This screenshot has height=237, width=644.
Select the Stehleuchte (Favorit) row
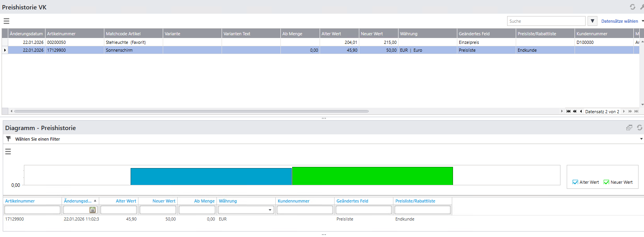[126, 42]
